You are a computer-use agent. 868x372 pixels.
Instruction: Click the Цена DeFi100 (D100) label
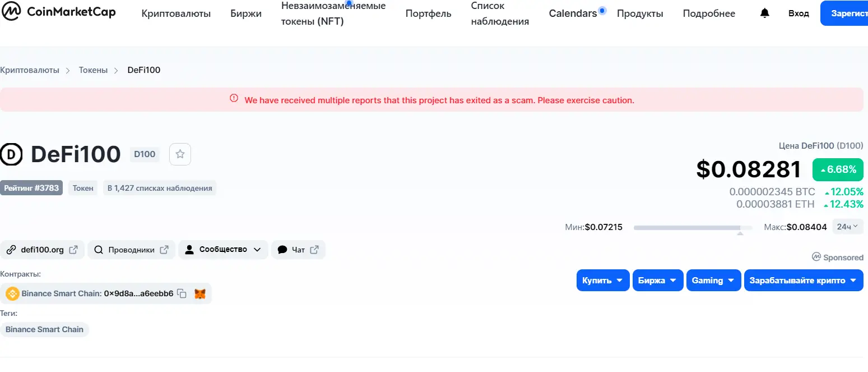coord(821,145)
